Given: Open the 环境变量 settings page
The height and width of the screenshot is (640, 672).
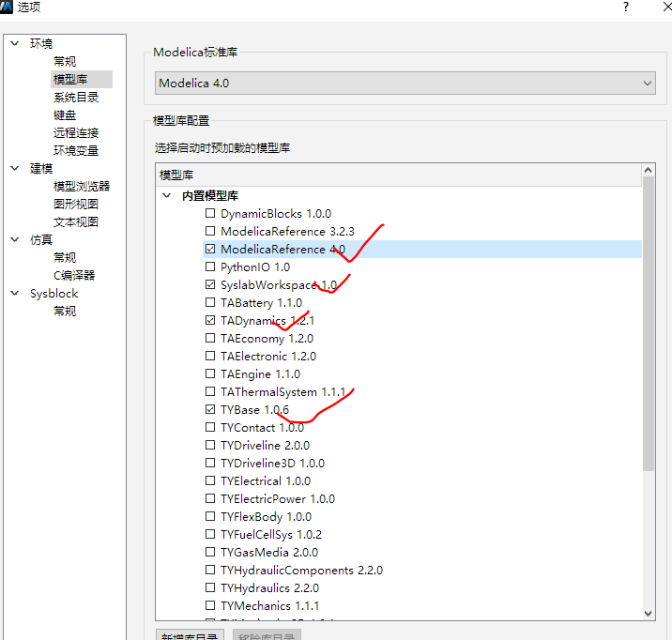Looking at the screenshot, I should click(76, 151).
